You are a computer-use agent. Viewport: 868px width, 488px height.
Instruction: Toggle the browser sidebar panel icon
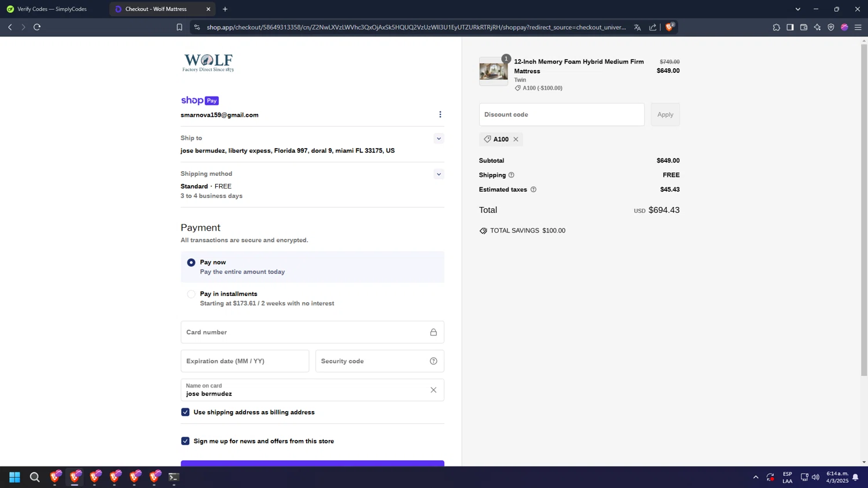point(790,27)
